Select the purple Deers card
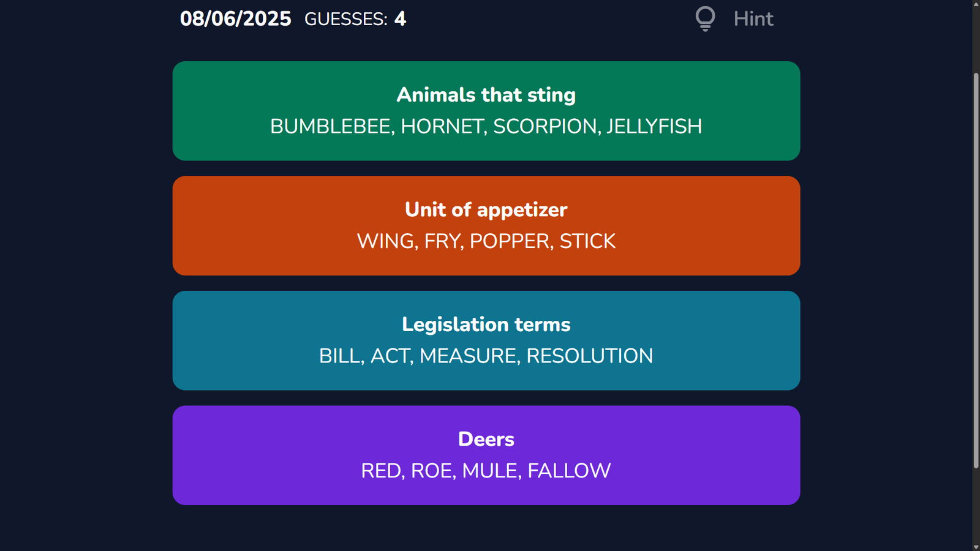 (x=486, y=455)
